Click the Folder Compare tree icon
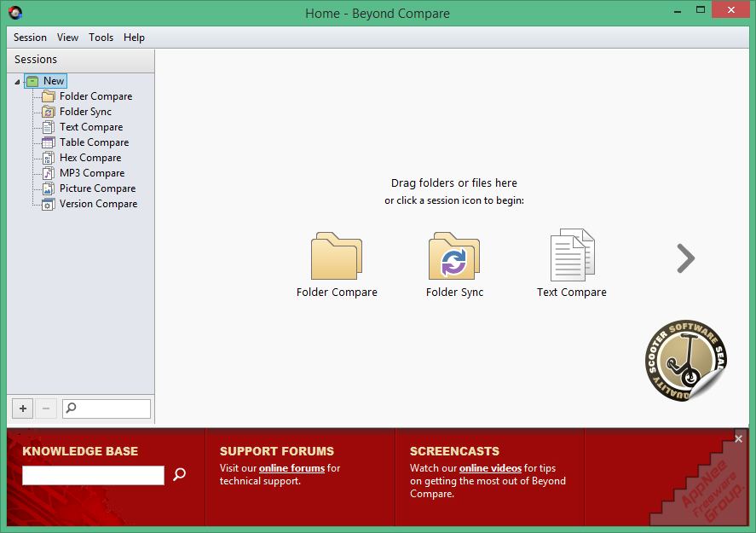 tap(49, 96)
